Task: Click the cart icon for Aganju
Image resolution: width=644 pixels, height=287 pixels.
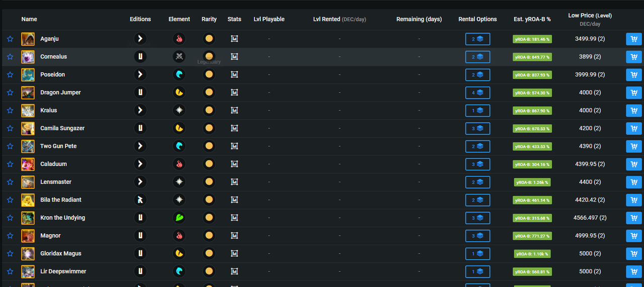Action: point(634,39)
